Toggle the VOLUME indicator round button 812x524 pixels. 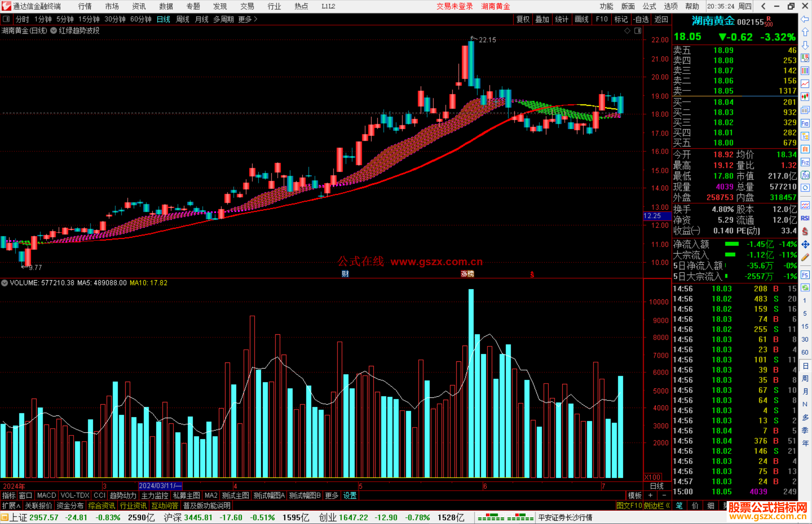click(5, 283)
